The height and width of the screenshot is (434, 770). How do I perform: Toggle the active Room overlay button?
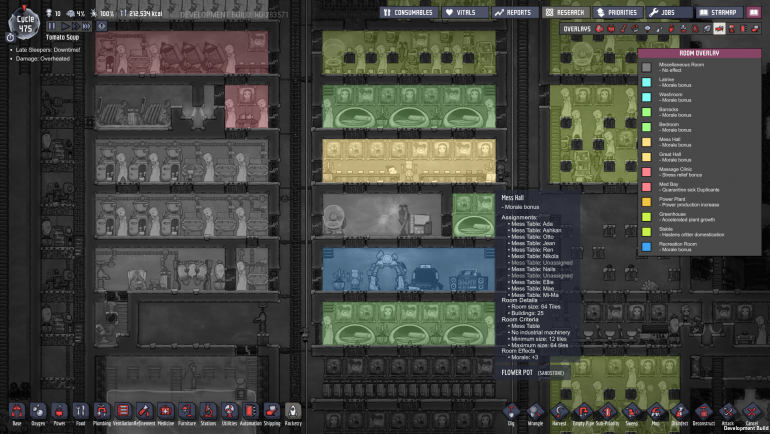(718, 29)
